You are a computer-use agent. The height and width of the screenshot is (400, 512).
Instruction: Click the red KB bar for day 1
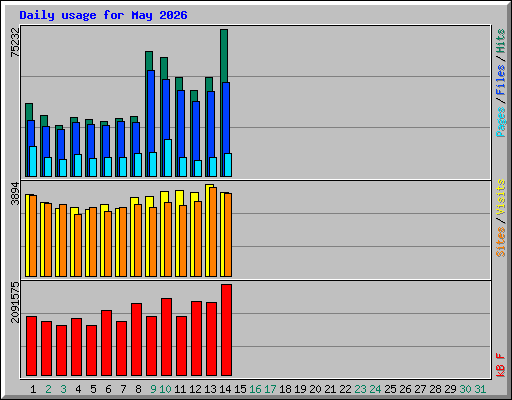[31, 346]
